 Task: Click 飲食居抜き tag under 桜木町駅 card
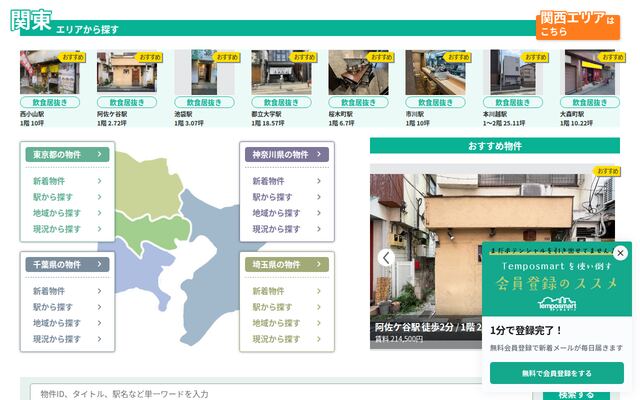pos(358,102)
